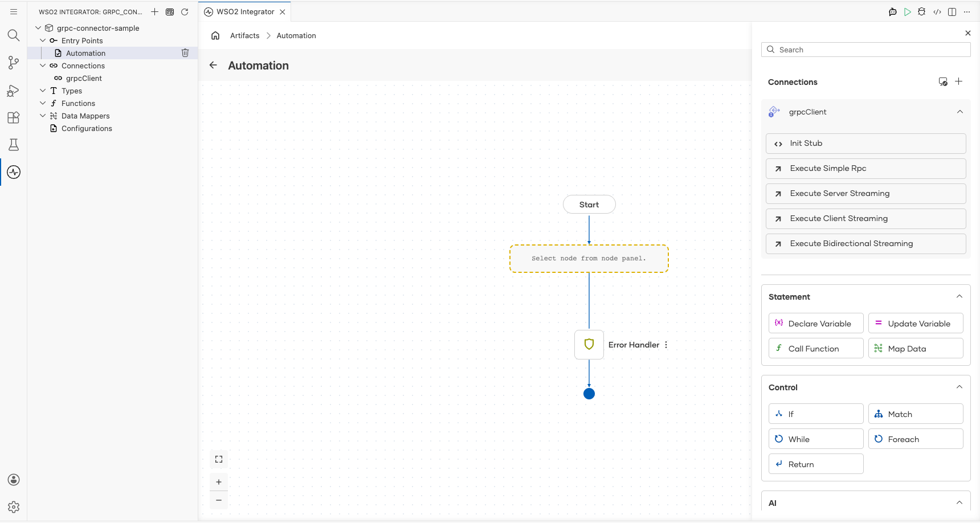Add a Return node
This screenshot has height=523, width=980.
coord(816,464)
